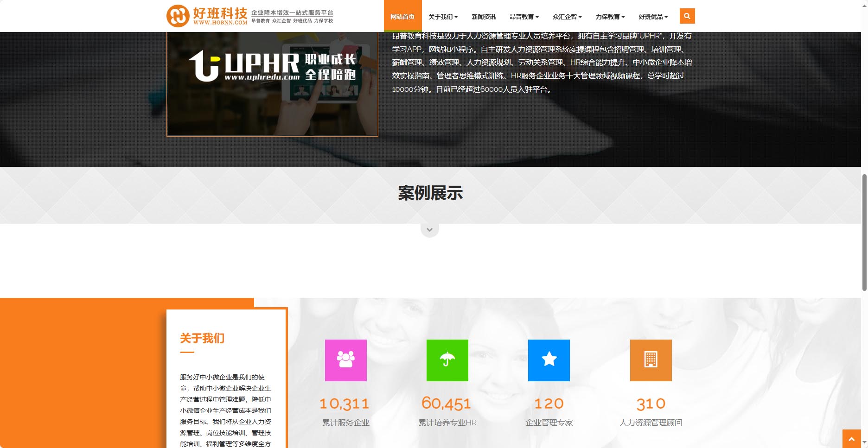Open the 众汇企智 dropdown menu
Screen dimensions: 868x448
coord(567,17)
